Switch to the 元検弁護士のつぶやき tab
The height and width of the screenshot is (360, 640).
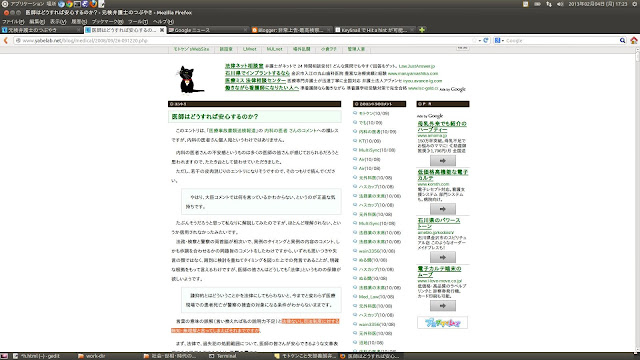click(x=42, y=30)
